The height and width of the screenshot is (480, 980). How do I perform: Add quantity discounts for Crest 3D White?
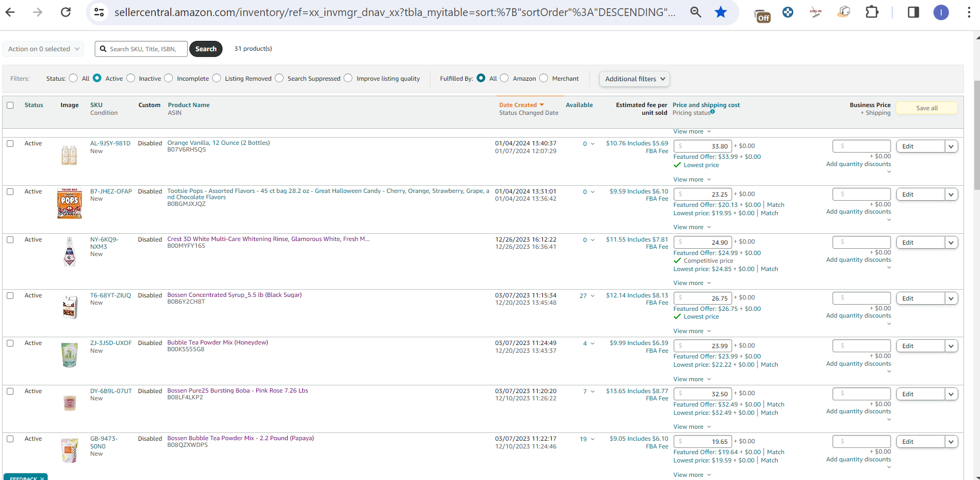pyautogui.click(x=858, y=260)
